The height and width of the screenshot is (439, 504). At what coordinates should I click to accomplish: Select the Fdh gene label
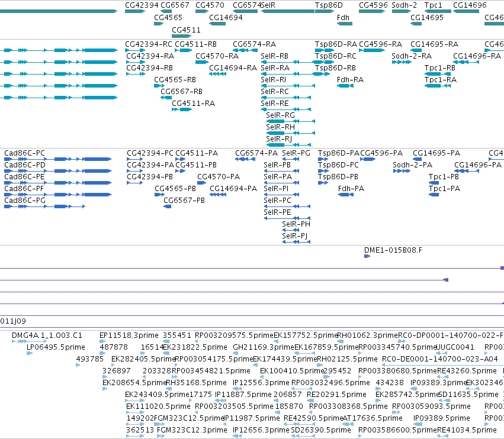(x=343, y=17)
